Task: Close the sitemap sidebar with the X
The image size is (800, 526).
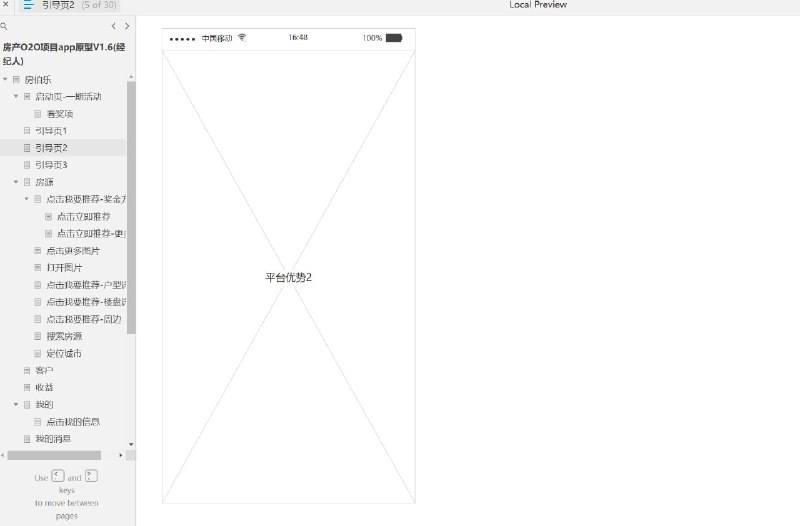Action: tap(6, 5)
